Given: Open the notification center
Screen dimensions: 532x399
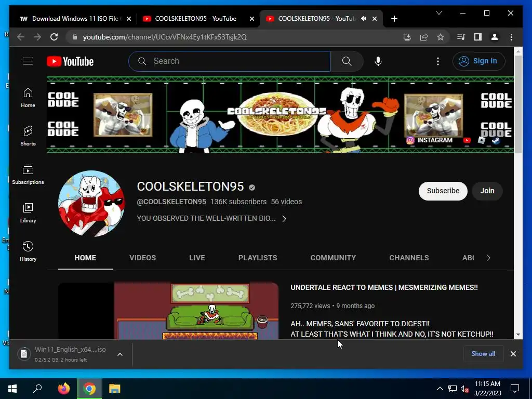Looking at the screenshot, I should coord(515,389).
